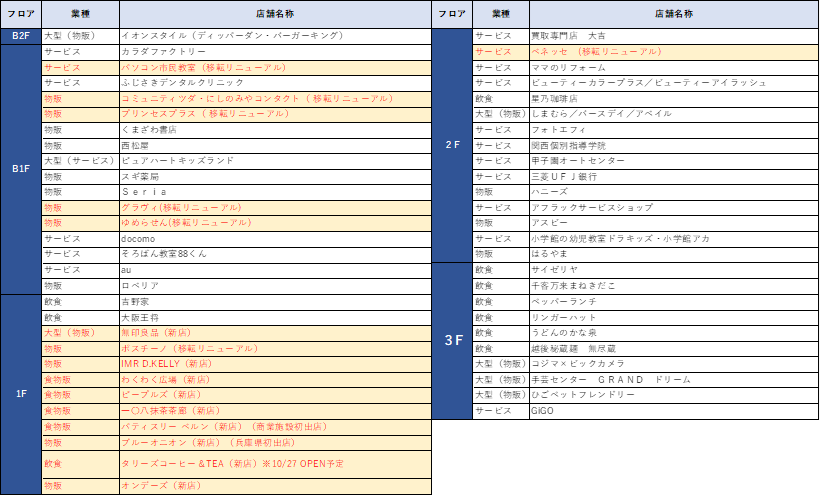Click the ママのリフォーム store cell
Screen dimensions: 820x496
click(674, 67)
